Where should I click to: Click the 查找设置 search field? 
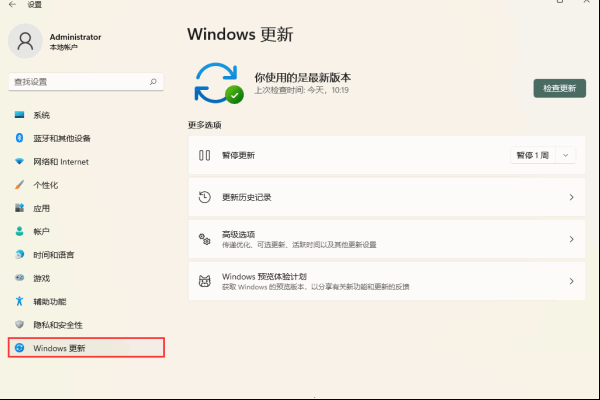pyautogui.click(x=86, y=82)
